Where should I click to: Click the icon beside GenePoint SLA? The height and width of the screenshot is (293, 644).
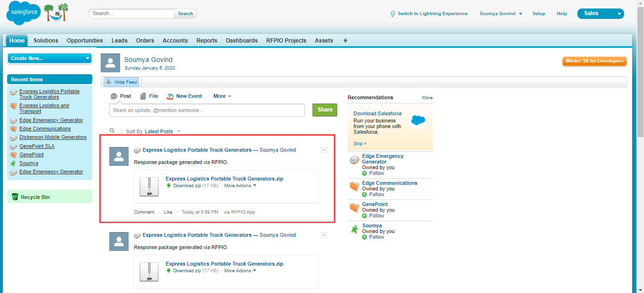pos(14,146)
